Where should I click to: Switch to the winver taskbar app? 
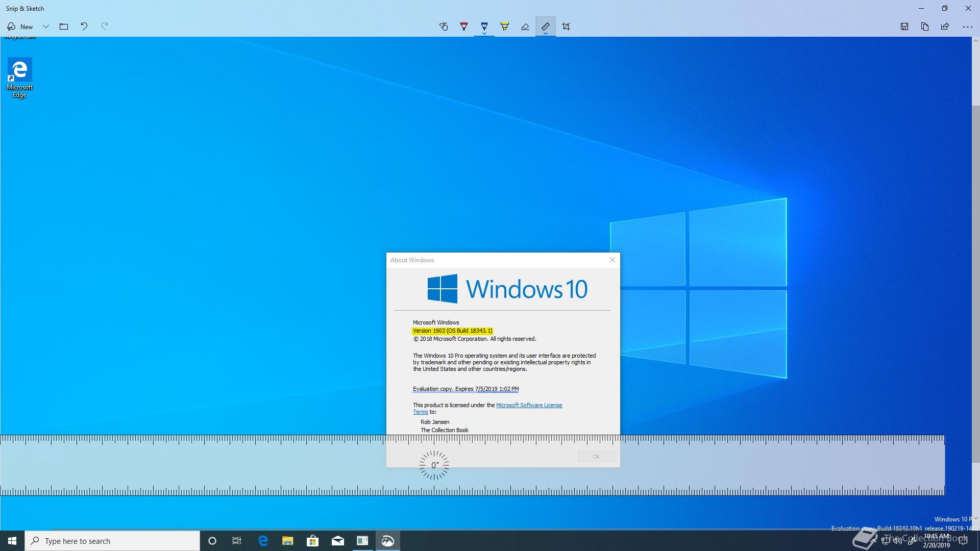click(x=362, y=541)
